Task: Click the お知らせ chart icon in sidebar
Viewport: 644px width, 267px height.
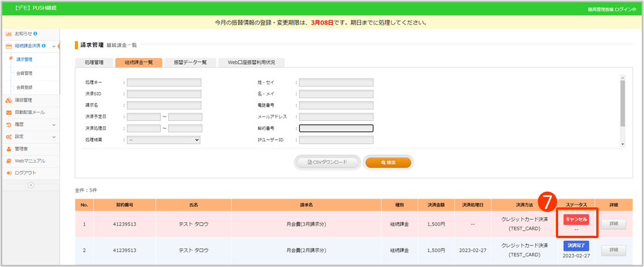Action: (9, 34)
